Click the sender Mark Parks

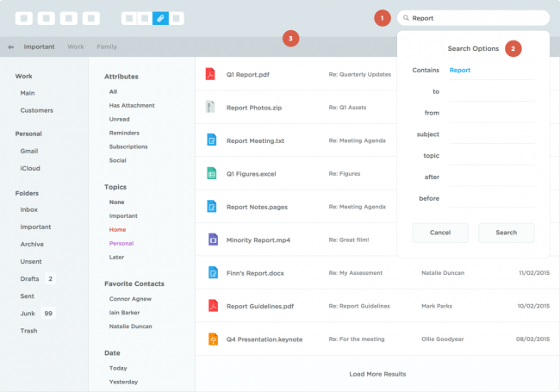pos(437,306)
